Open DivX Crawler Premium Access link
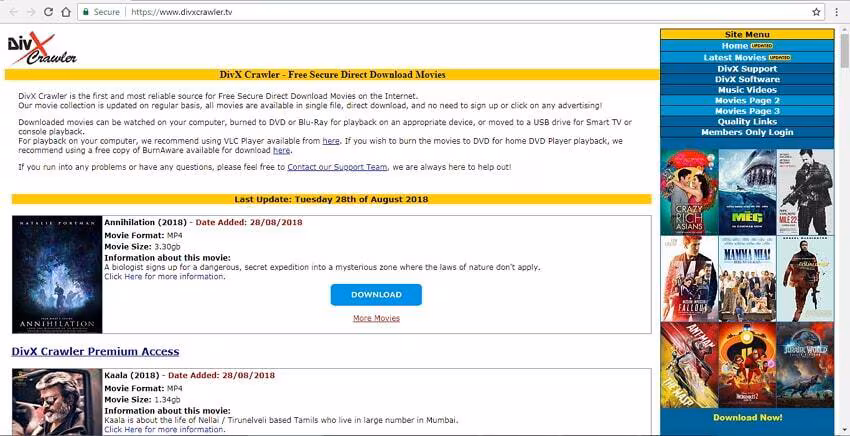850x436 pixels. pos(95,351)
